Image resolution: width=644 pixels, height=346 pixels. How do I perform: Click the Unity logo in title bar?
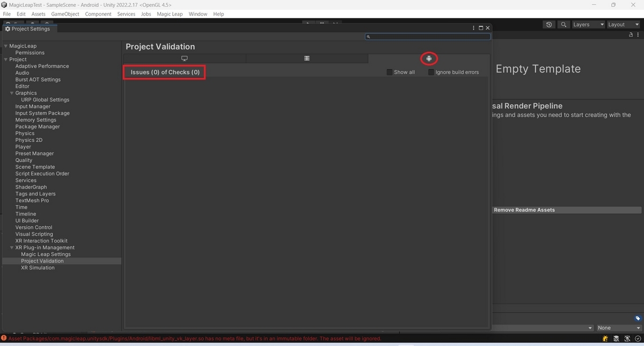click(4, 4)
